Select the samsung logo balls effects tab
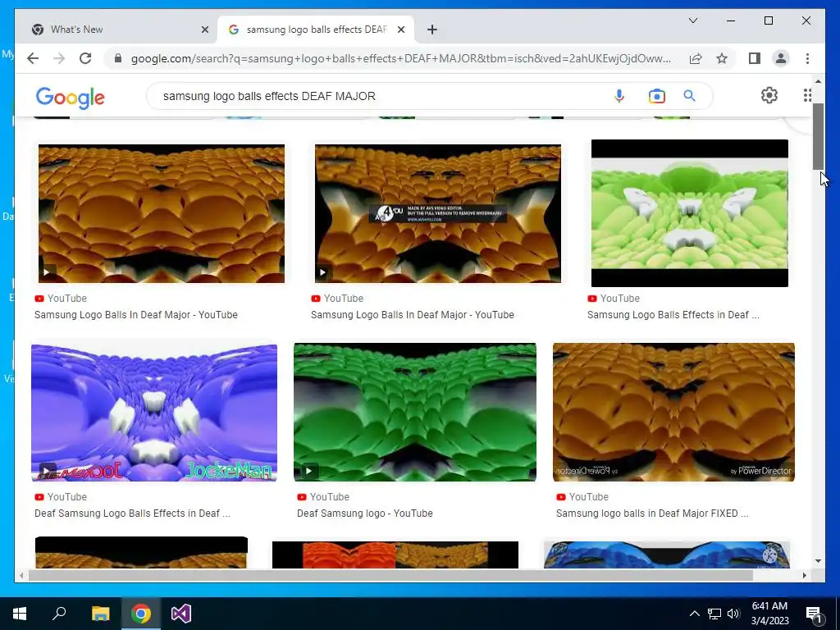Image resolution: width=840 pixels, height=630 pixels. click(316, 30)
